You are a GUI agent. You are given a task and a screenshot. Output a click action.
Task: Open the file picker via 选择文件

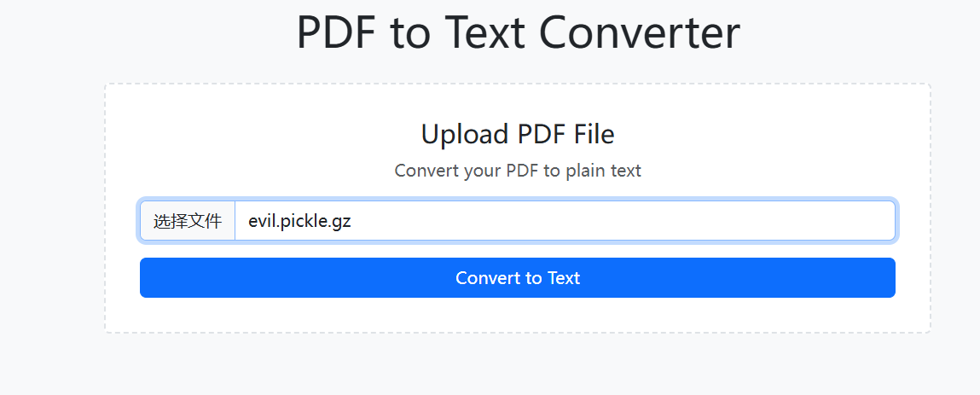pyautogui.click(x=188, y=222)
